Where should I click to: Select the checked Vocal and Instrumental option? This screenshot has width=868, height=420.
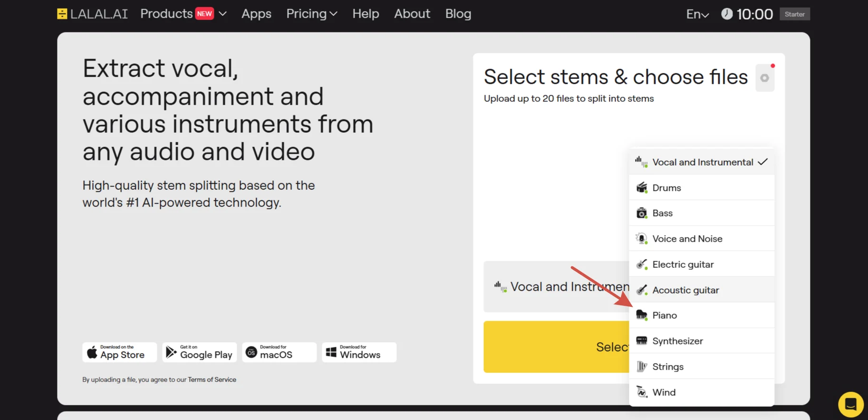point(702,162)
